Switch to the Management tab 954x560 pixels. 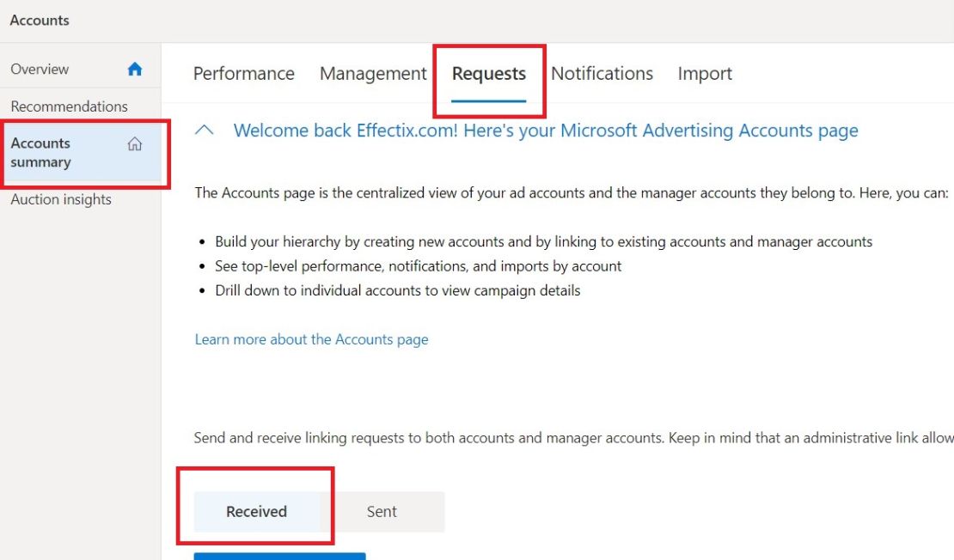click(x=373, y=74)
